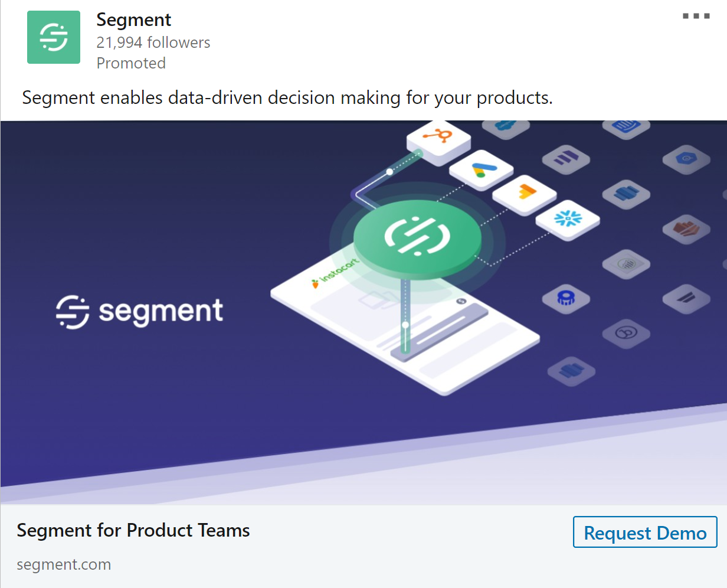
Task: Click the Promoted label
Action: click(131, 63)
